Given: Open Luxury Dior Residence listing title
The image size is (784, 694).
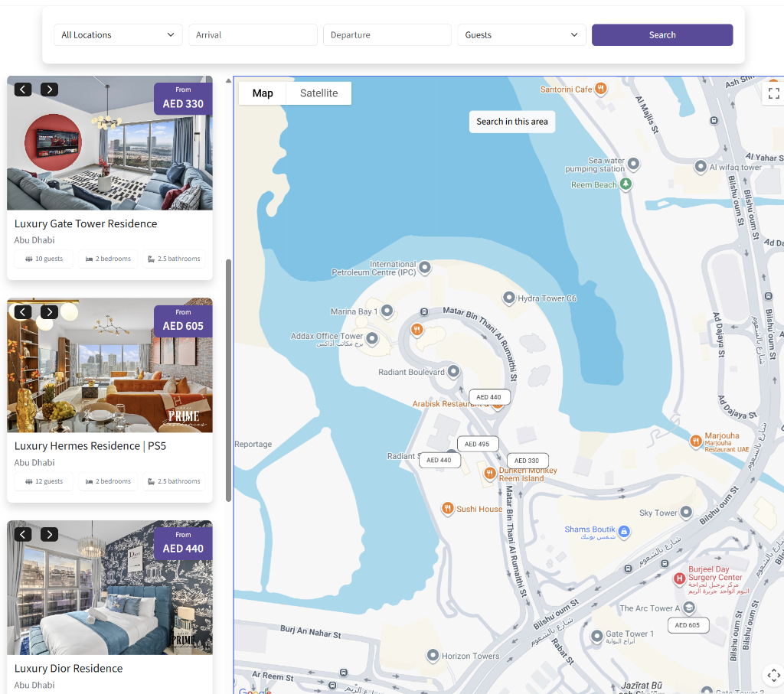Looking at the screenshot, I should [68, 669].
